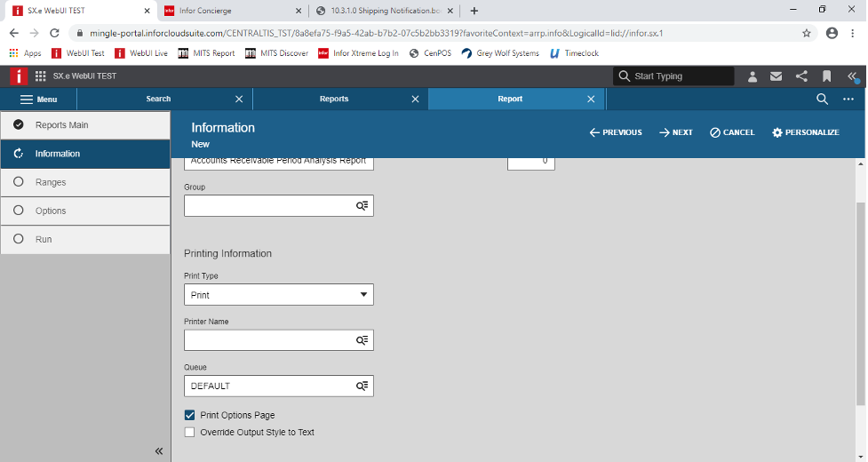Viewport: 868px width, 462px height.
Task: Click browser forward arrow
Action: coord(35,33)
